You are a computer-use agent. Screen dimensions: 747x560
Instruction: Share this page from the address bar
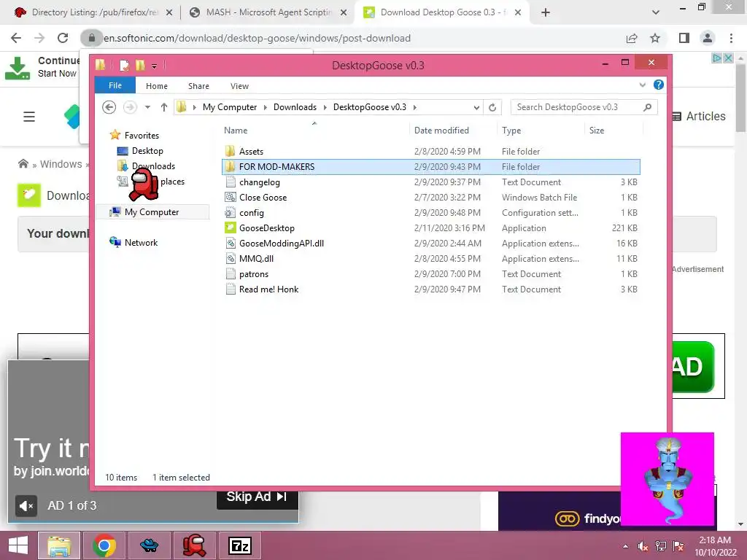632,38
